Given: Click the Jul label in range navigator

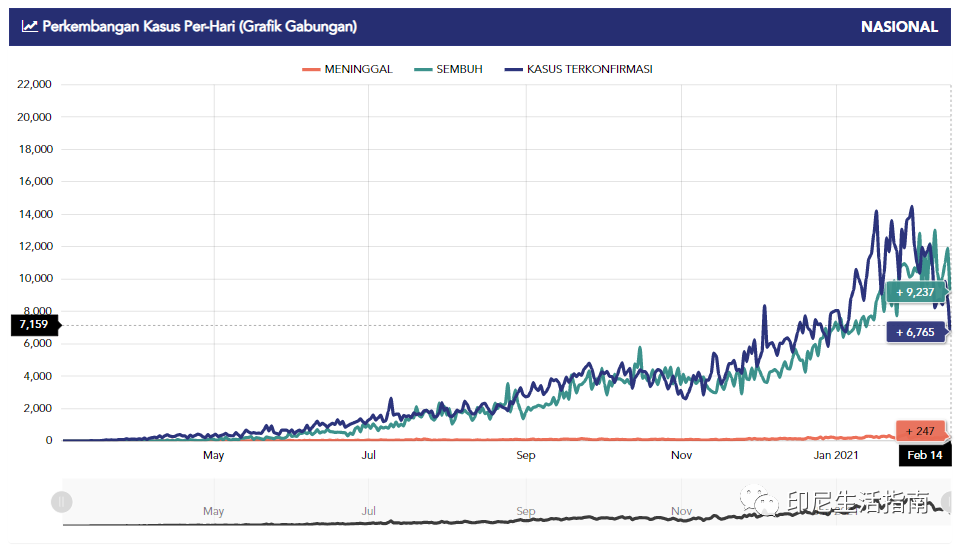Looking at the screenshot, I should point(368,511).
